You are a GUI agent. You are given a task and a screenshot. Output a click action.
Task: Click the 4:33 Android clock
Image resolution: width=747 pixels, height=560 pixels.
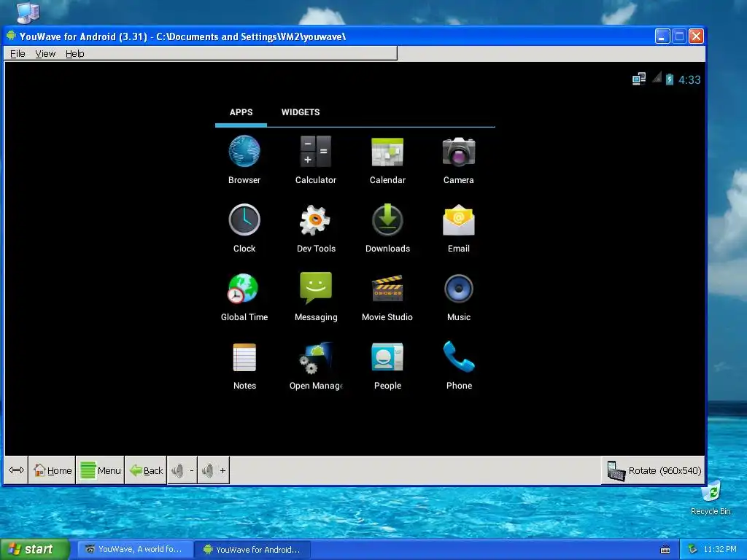click(x=689, y=79)
